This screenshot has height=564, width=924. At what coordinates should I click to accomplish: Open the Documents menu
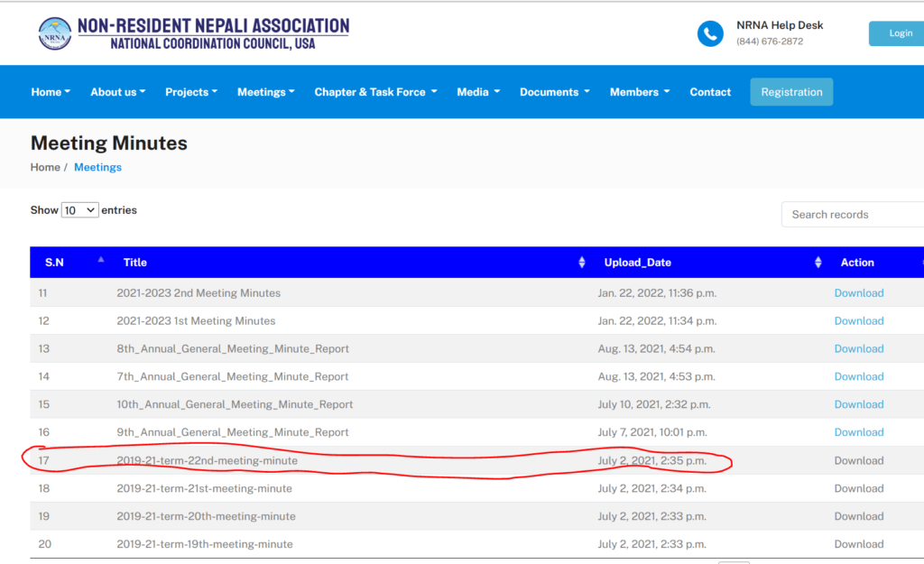coord(554,92)
